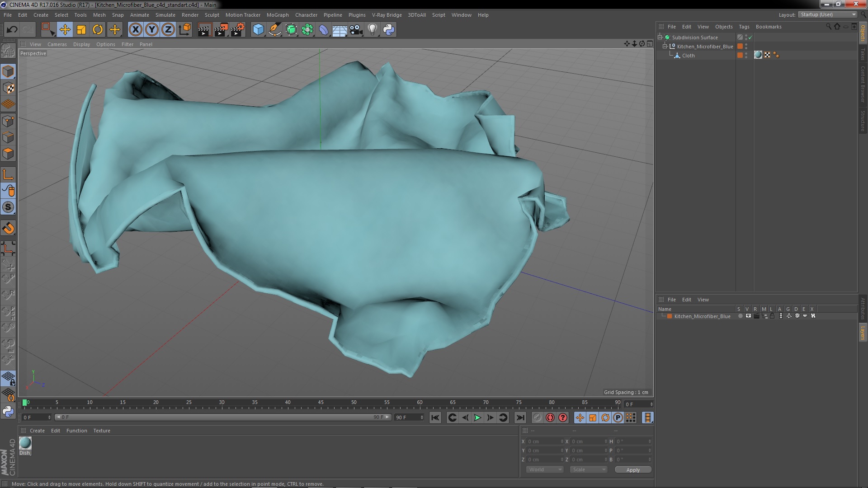The width and height of the screenshot is (868, 488).
Task: Toggle Cloth visibility dots
Action: pos(746,55)
